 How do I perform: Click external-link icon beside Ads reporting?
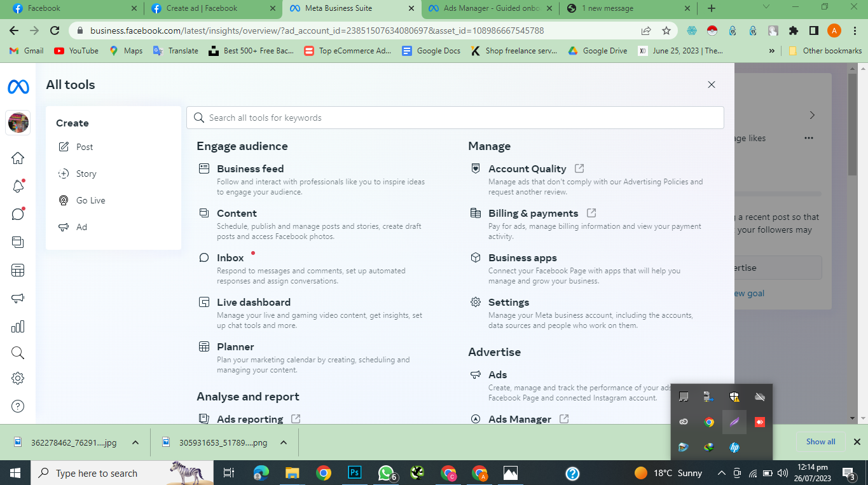pyautogui.click(x=296, y=419)
